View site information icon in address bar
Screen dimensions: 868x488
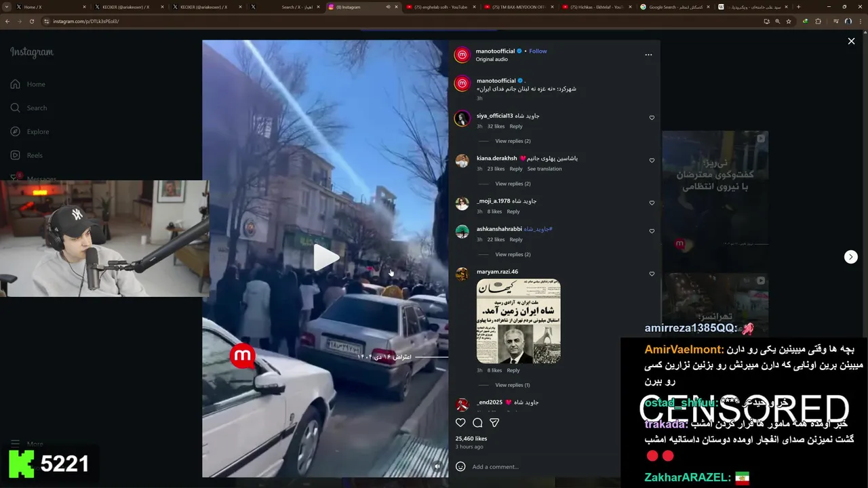(46, 21)
